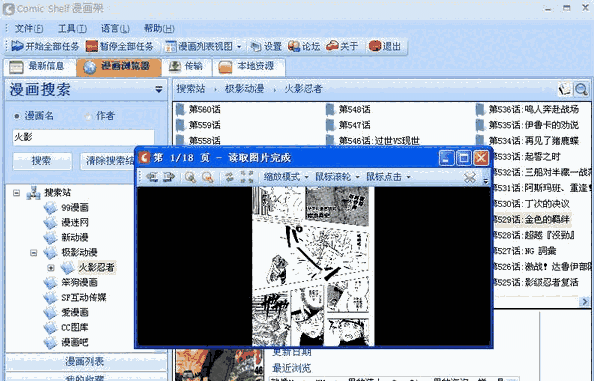Select 笨狗漫画 in the site tree

coord(79,283)
